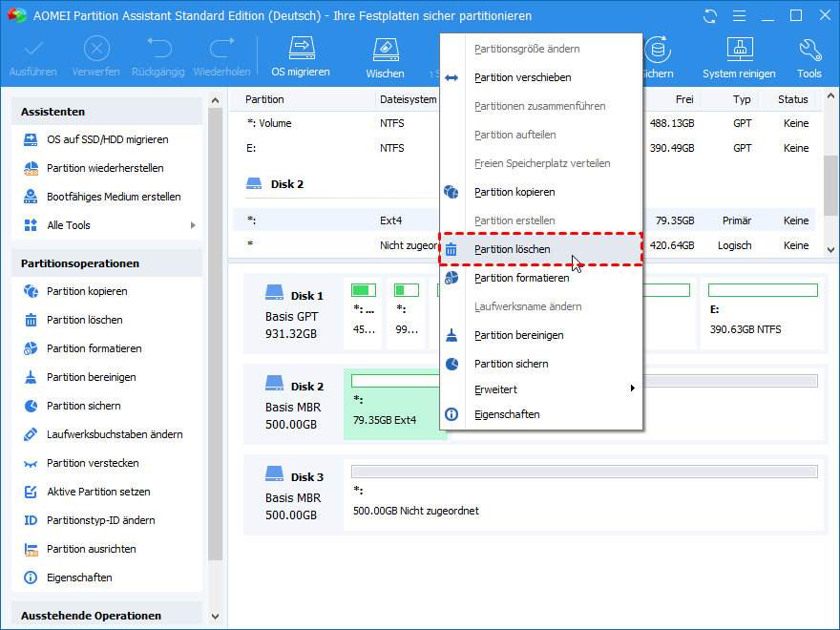The width and height of the screenshot is (840, 630).
Task: Open the OS migrieren tool
Action: [x=301, y=56]
